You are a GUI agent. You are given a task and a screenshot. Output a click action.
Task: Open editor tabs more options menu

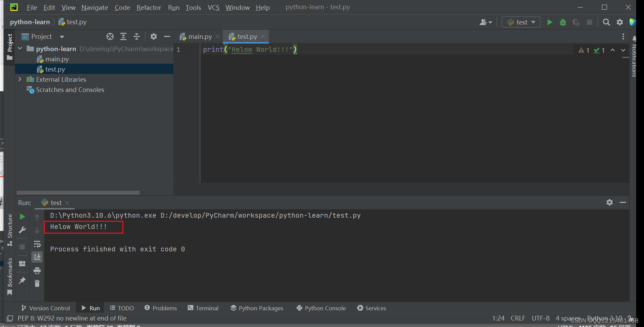click(623, 36)
